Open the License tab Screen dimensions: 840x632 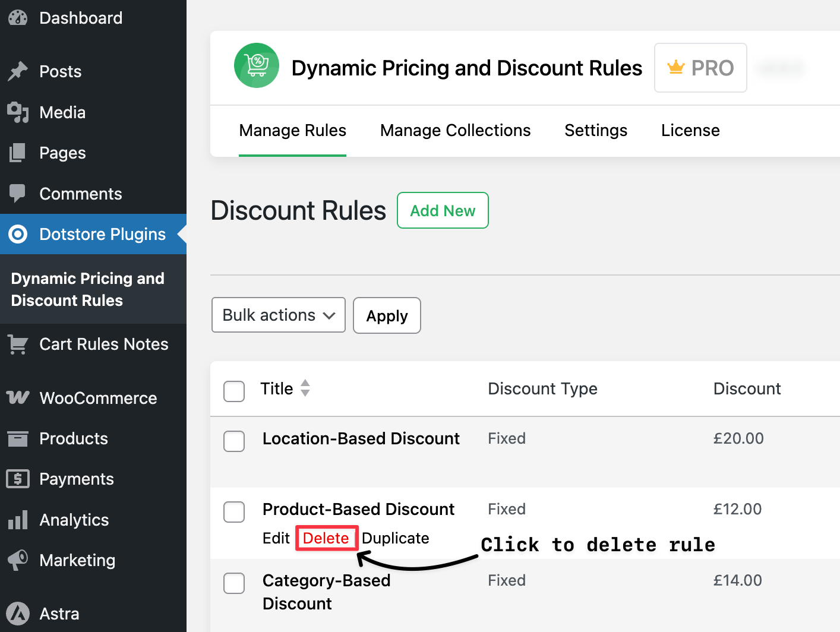[690, 130]
